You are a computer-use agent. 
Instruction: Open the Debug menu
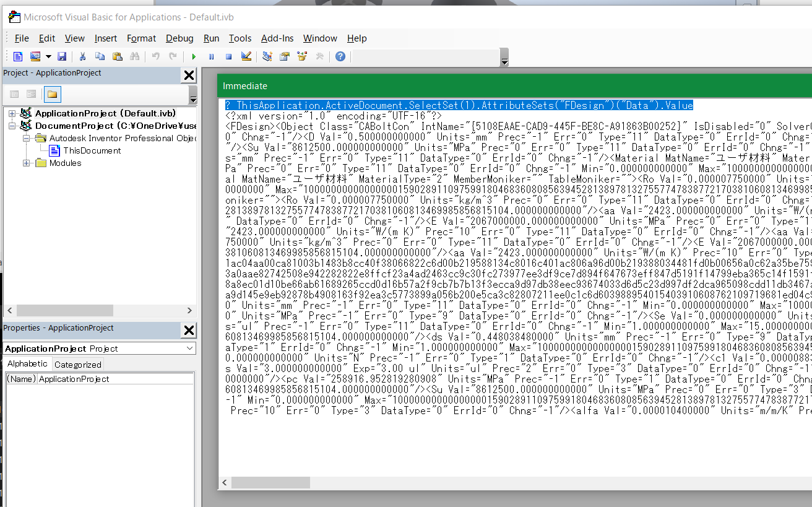(x=179, y=38)
